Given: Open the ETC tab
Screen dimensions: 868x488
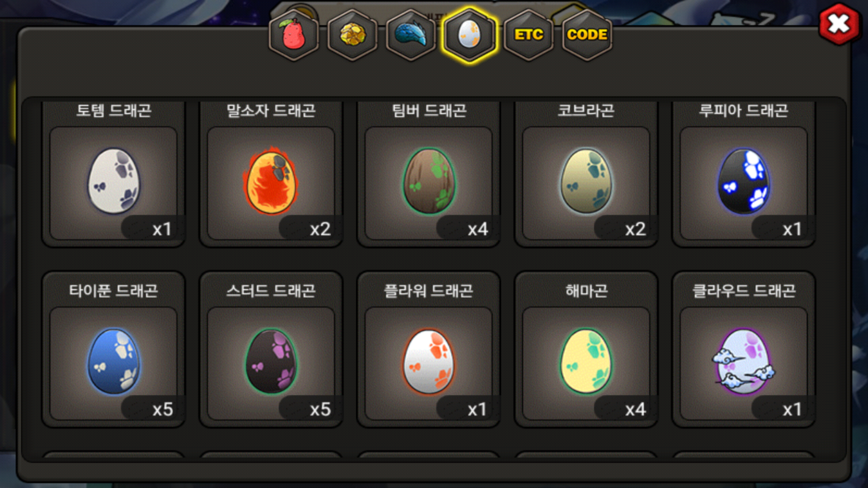Looking at the screenshot, I should click(528, 35).
